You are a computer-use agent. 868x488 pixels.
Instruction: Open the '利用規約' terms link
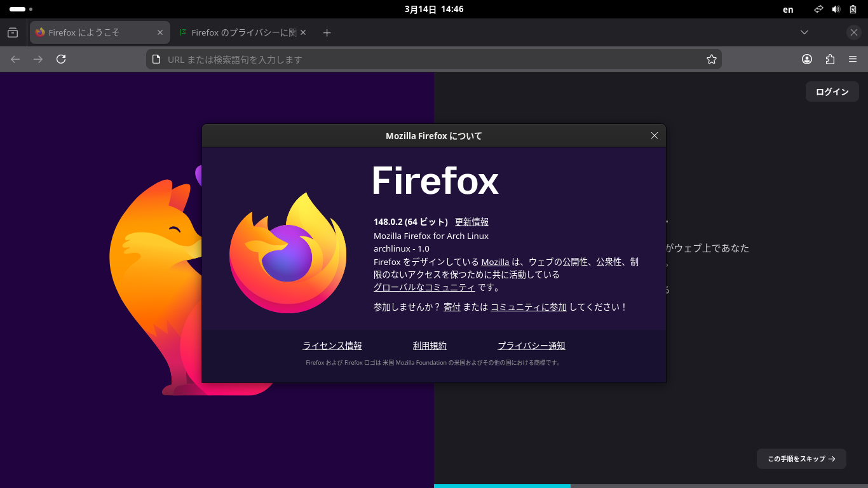(430, 346)
